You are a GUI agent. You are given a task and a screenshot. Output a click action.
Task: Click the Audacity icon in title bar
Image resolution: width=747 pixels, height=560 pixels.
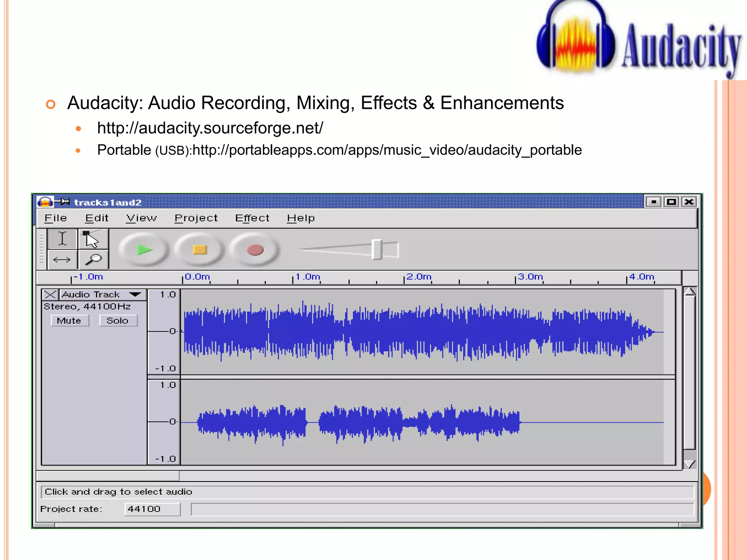pyautogui.click(x=45, y=202)
